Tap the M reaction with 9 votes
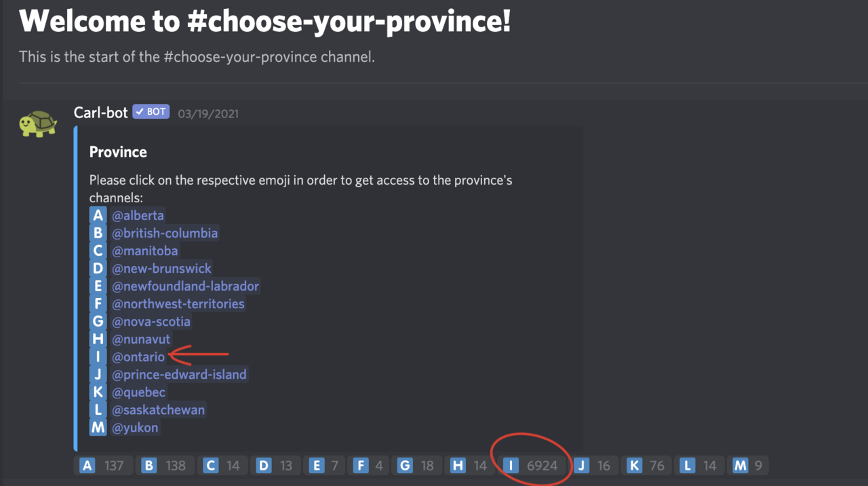 [748, 466]
